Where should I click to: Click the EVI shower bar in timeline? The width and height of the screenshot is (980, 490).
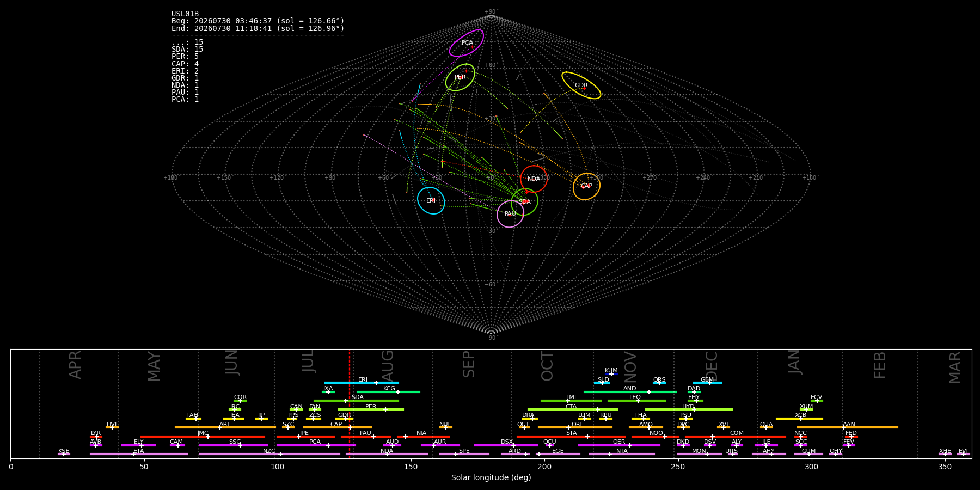coord(964,454)
